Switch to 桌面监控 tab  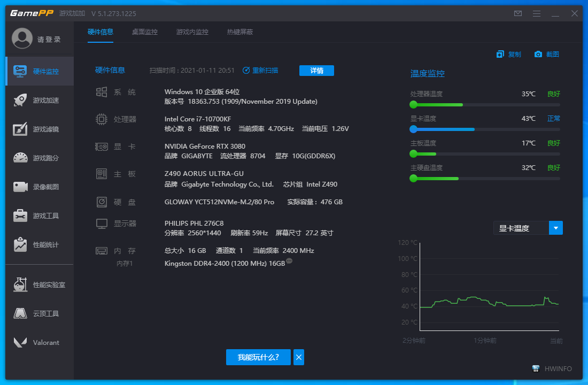coord(145,32)
